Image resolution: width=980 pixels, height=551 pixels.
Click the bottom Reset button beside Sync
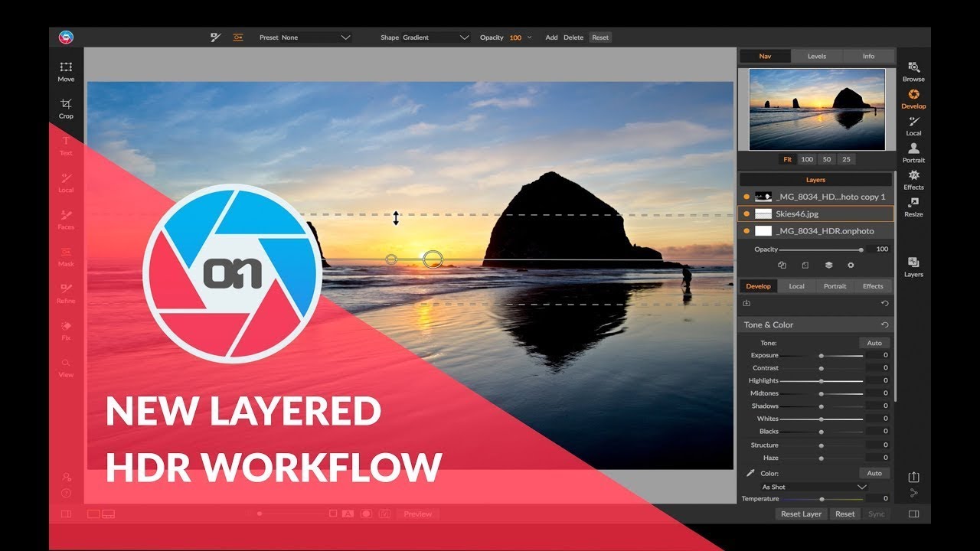pyautogui.click(x=845, y=514)
